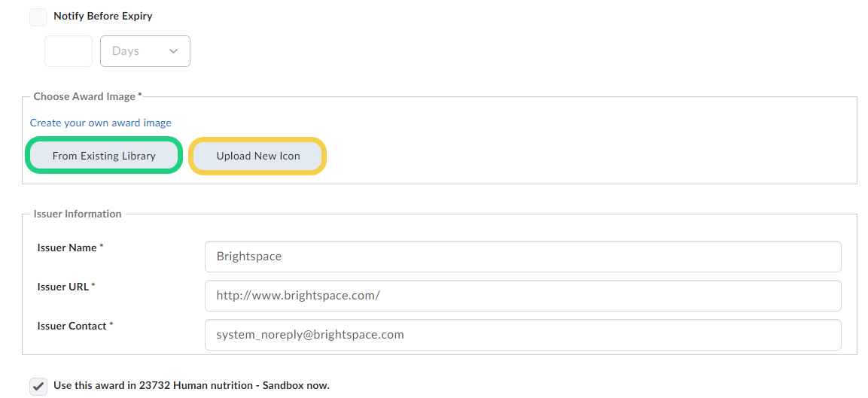Click the Issuer Information section heading
This screenshot has width=868, height=398.
(x=78, y=214)
